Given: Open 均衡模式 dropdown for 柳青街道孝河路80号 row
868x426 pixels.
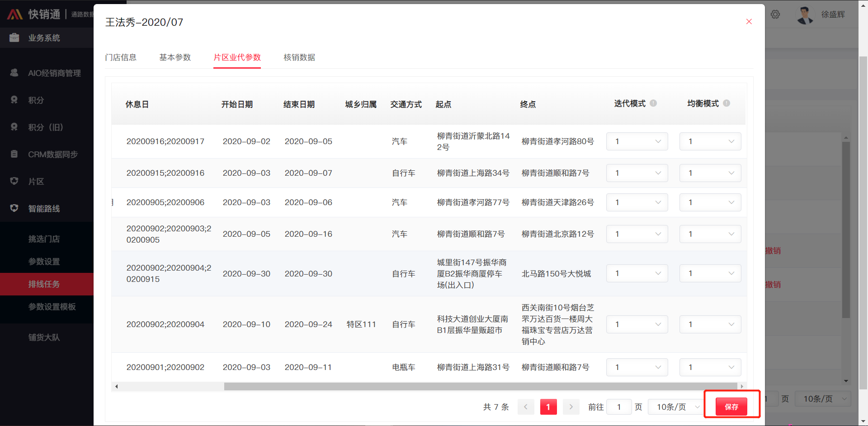Looking at the screenshot, I should 710,141.
